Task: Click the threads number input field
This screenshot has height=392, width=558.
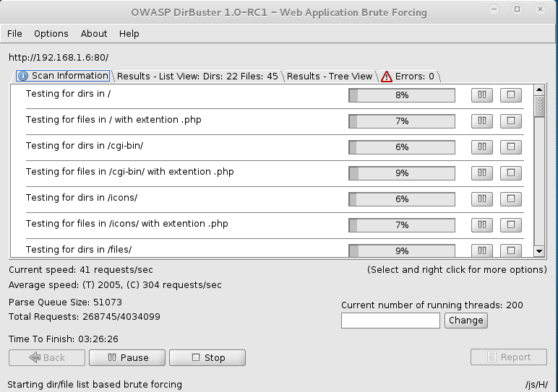Action: click(390, 321)
